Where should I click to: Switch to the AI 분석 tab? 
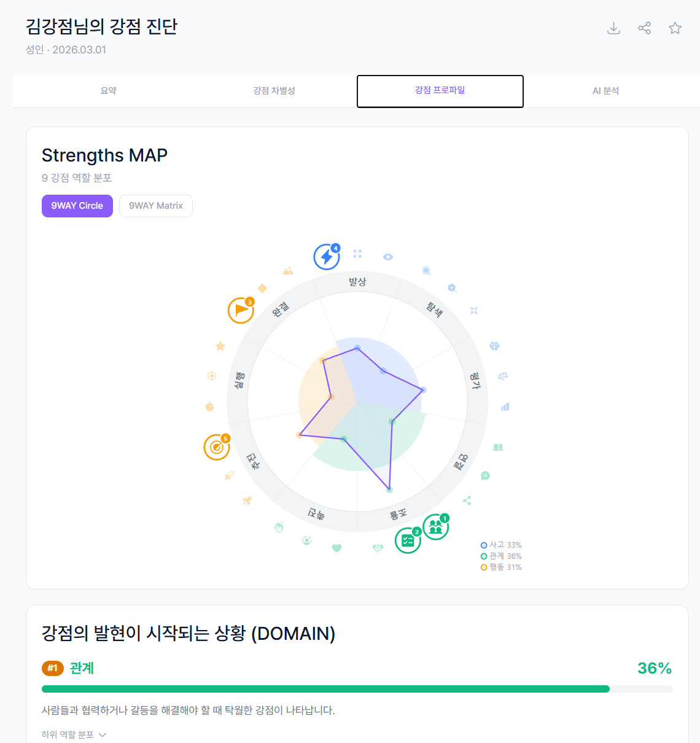pos(605,91)
